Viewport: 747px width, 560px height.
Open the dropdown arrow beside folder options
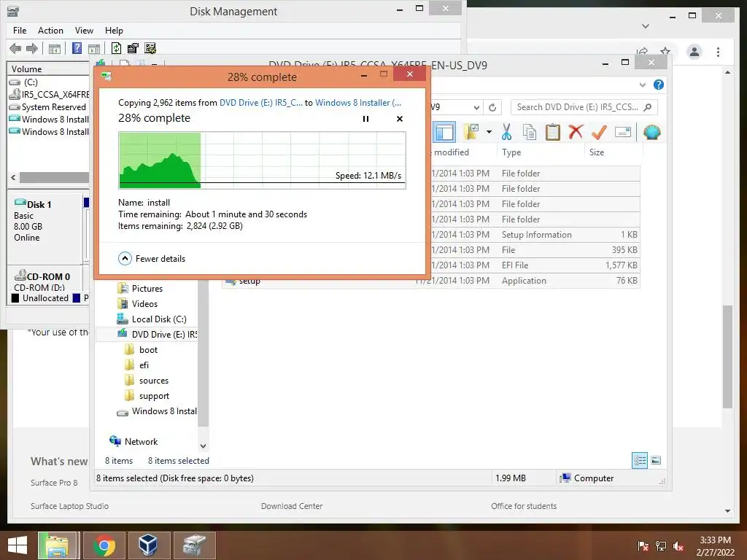(x=489, y=132)
